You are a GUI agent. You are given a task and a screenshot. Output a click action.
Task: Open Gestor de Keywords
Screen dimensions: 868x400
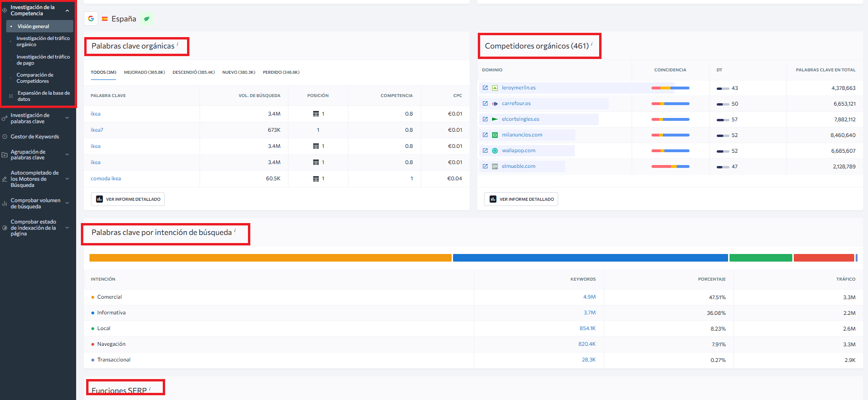point(35,137)
